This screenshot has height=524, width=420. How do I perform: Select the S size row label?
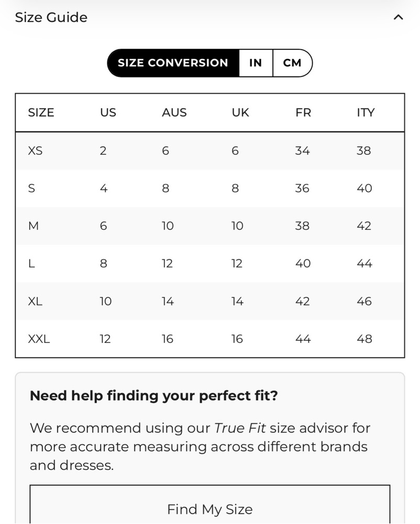(x=31, y=188)
